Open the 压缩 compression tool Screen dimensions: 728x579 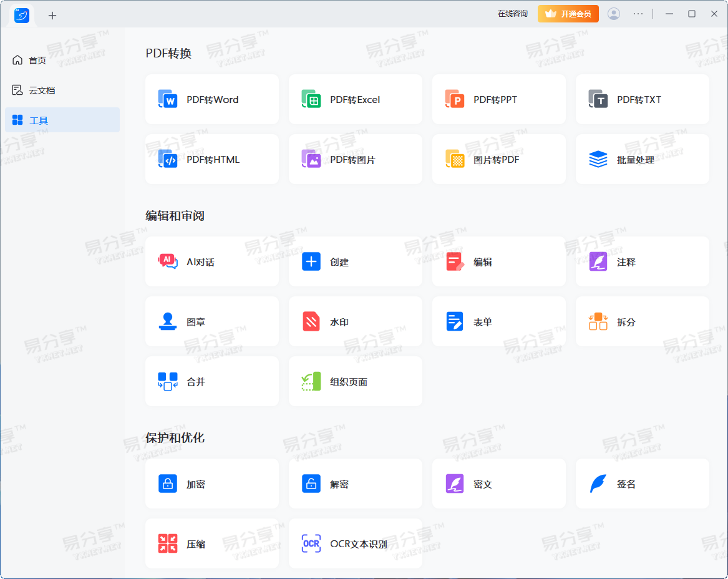click(x=211, y=543)
